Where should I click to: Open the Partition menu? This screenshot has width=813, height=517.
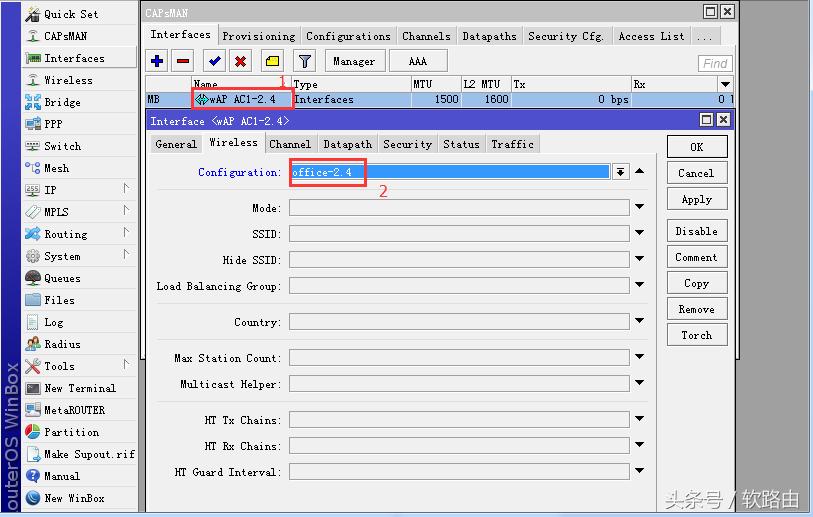(x=79, y=432)
